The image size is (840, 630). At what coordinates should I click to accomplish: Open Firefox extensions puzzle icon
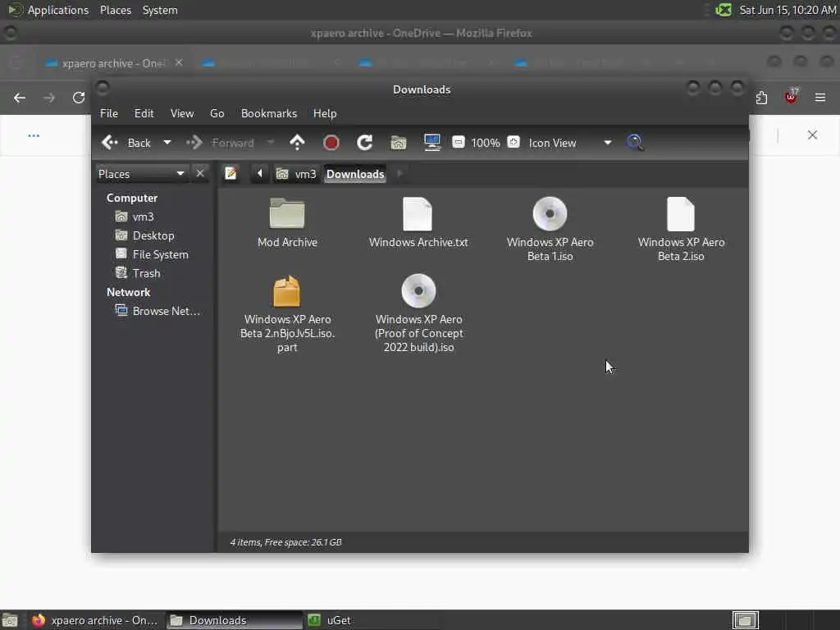761,98
